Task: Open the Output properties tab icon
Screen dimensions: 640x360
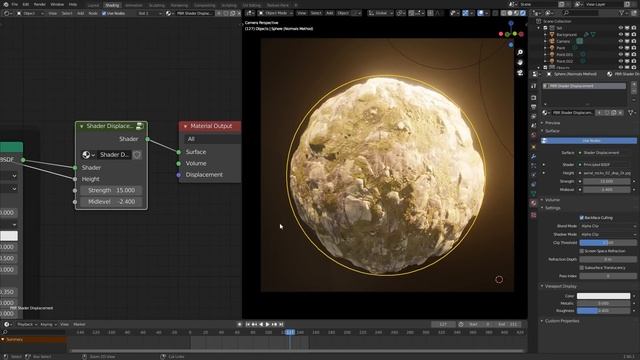Action: [x=533, y=107]
